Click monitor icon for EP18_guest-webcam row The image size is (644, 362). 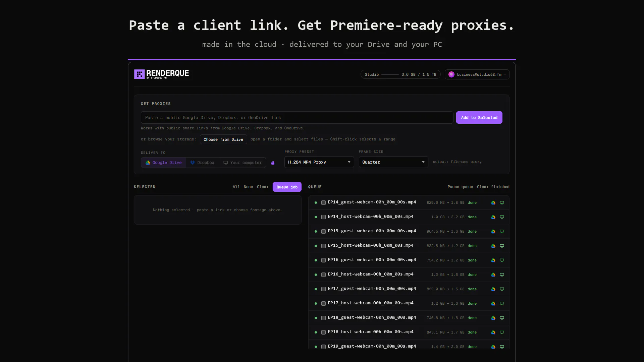pos(502,318)
